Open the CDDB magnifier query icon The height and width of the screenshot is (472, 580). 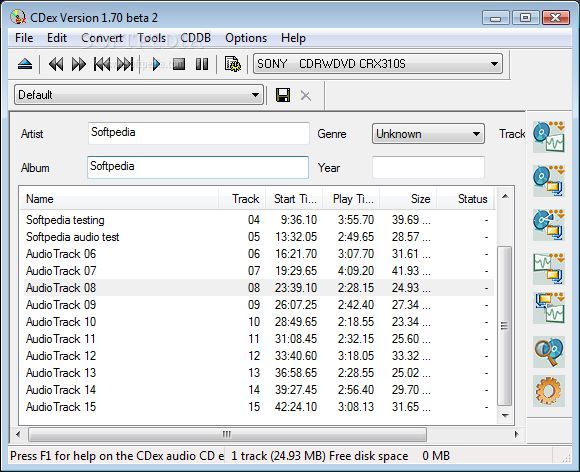549,352
